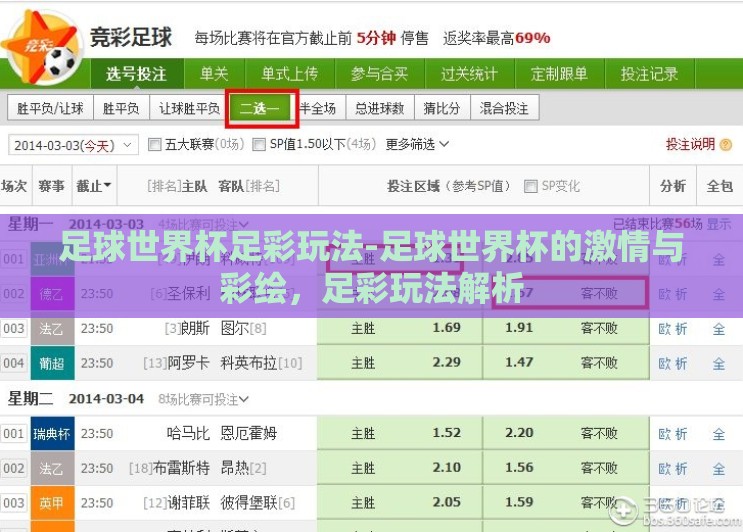The width and height of the screenshot is (743, 532).
Task: Select the 总进球数 play type
Action: (380, 108)
